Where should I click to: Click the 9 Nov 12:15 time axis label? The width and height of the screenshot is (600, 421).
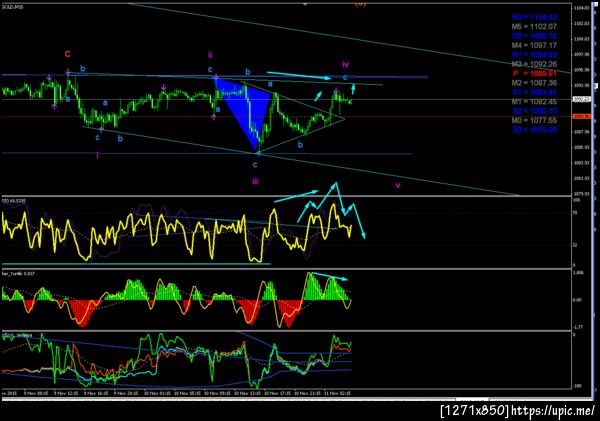coord(66,393)
